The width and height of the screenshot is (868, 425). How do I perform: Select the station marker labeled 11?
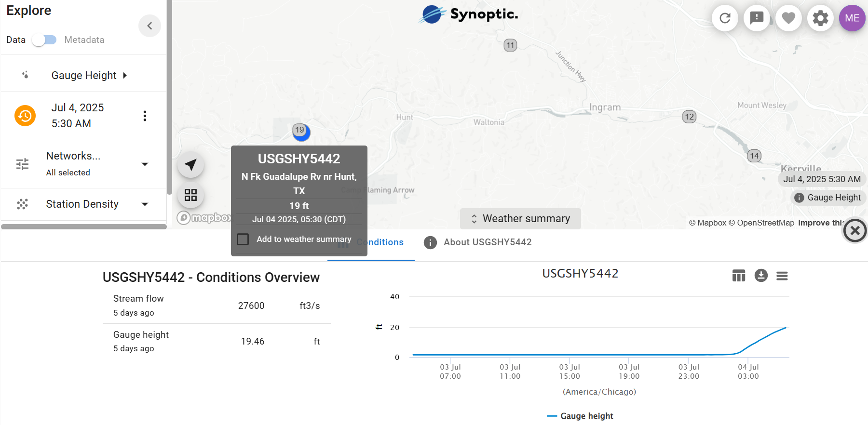[x=510, y=45]
